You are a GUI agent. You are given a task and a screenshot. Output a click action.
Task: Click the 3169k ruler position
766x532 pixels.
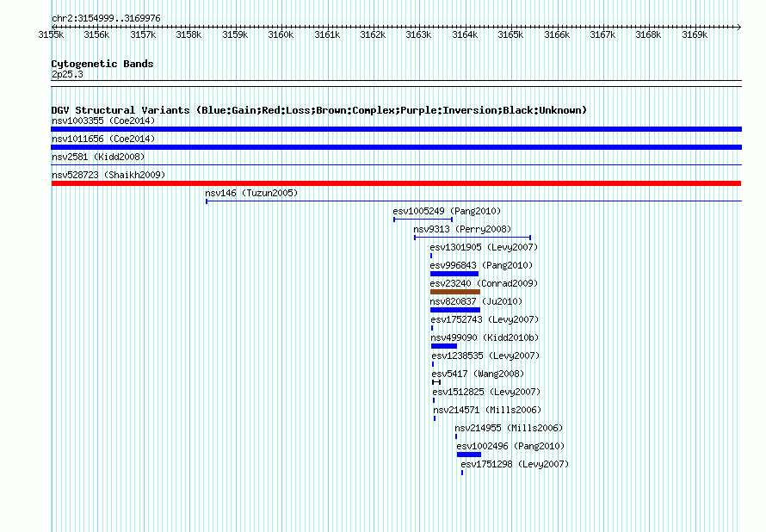695,34
